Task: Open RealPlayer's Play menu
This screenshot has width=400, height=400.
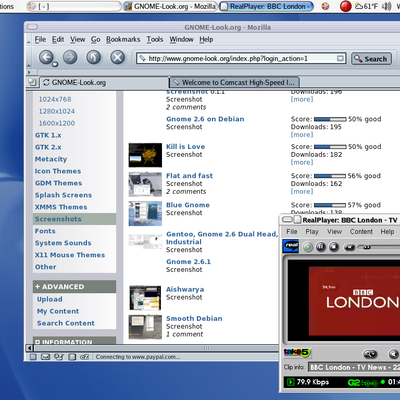Action: coord(312,232)
